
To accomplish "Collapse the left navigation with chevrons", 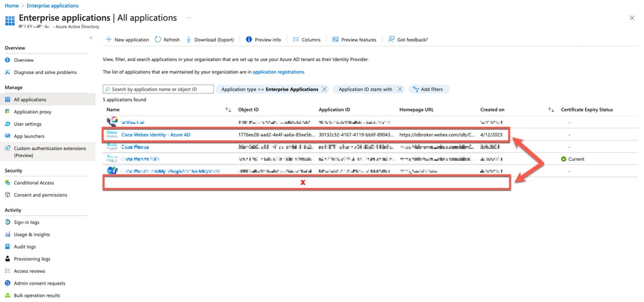I will click(x=91, y=38).
